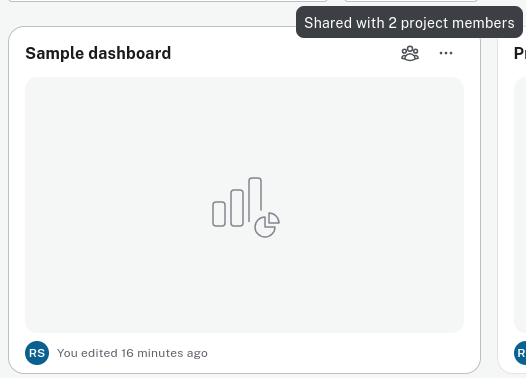526x378 pixels.
Task: Click the pie chart glyph in the preview
Action: tap(267, 225)
